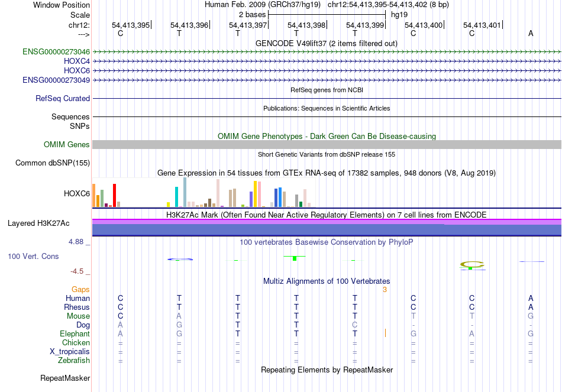Click the tallest green PhyloP conservation bar

pos(295,258)
